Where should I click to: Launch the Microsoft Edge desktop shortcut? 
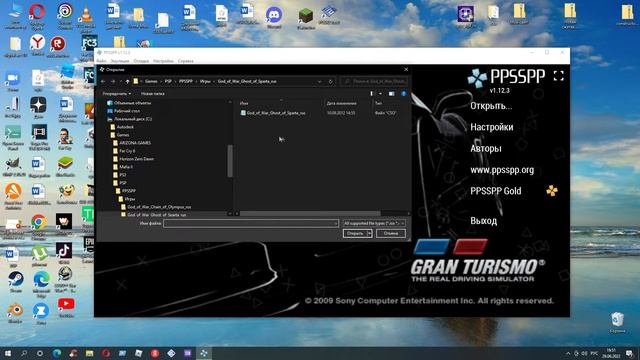pyautogui.click(x=41, y=280)
